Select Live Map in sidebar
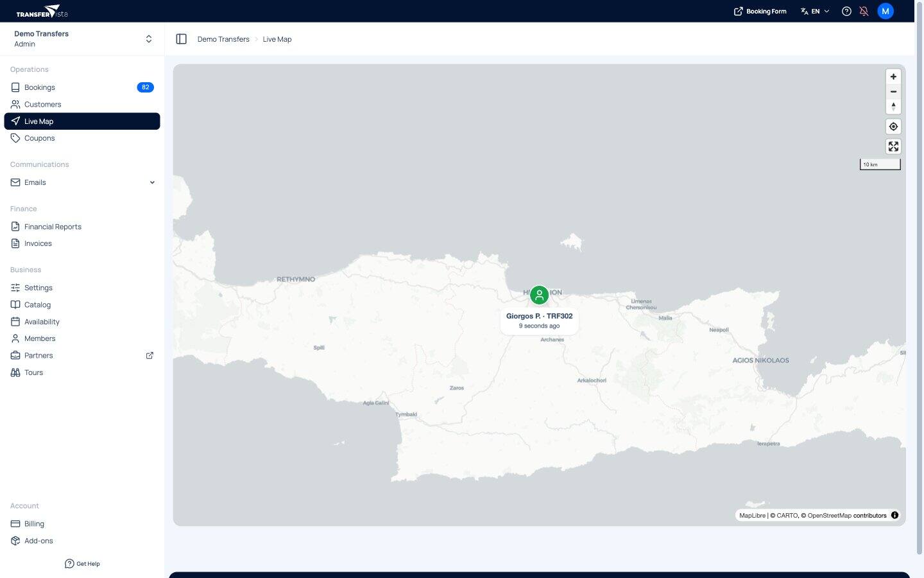Viewport: 924px width, 578px height. [82, 121]
